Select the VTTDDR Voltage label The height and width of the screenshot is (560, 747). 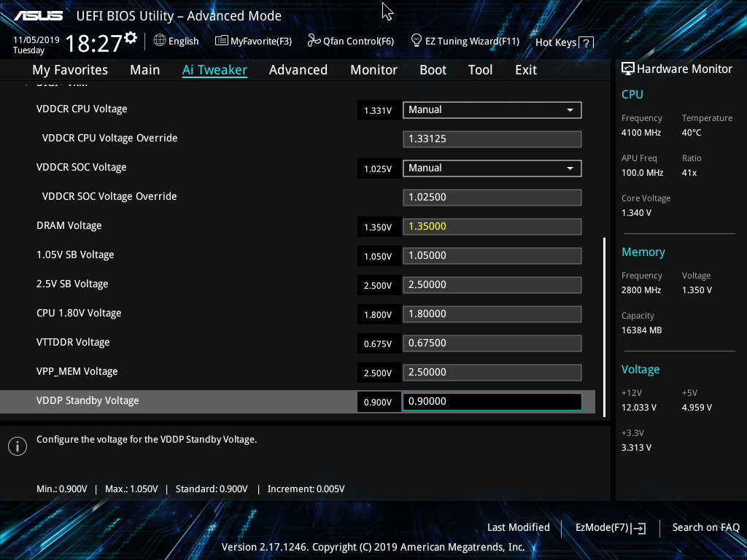(73, 343)
